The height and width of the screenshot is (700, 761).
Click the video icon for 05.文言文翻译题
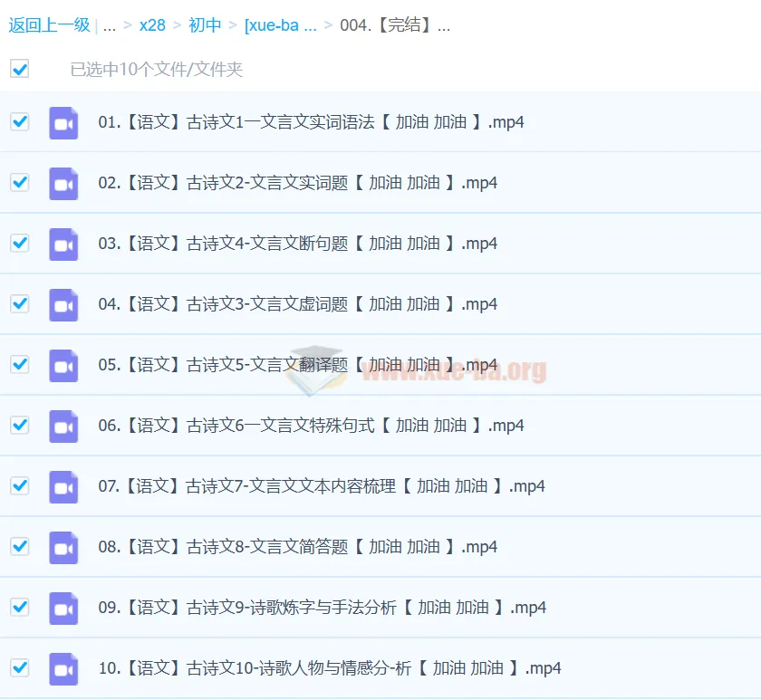click(63, 364)
